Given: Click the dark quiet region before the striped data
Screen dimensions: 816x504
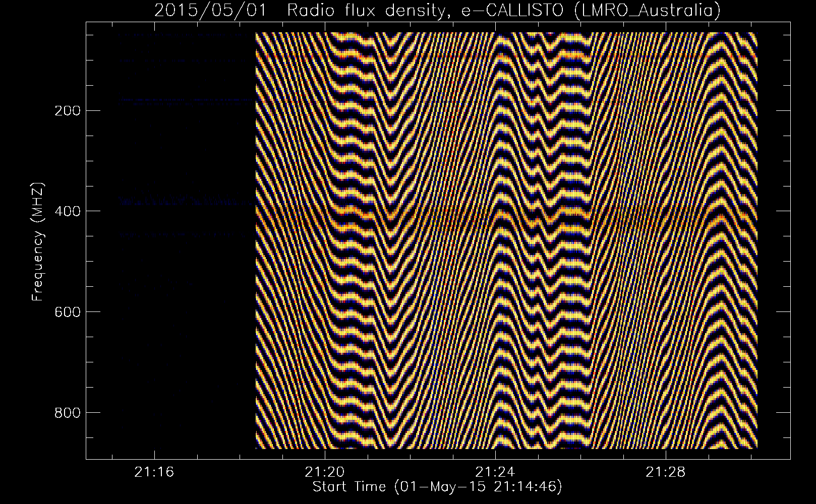Looking at the screenshot, I should [187, 328].
